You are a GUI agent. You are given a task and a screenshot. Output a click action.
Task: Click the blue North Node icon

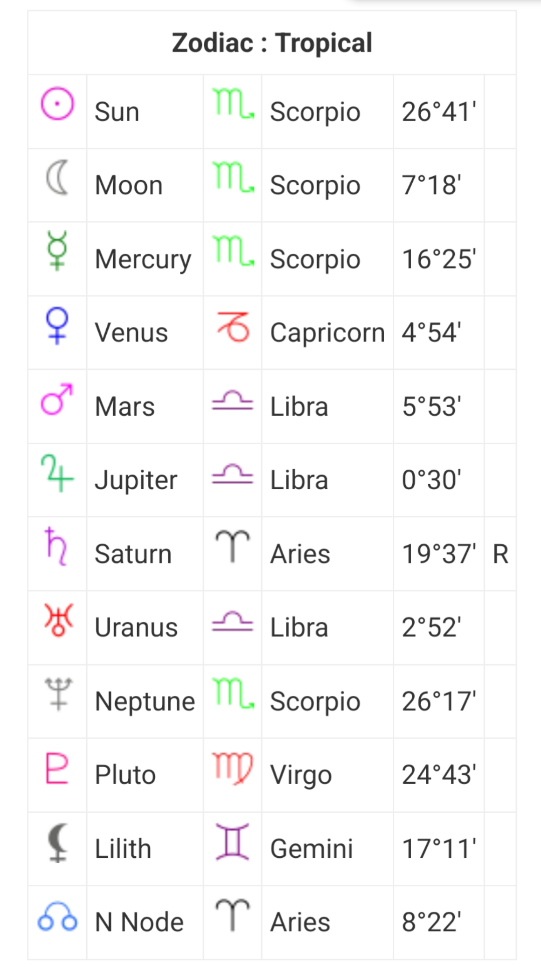click(x=58, y=916)
